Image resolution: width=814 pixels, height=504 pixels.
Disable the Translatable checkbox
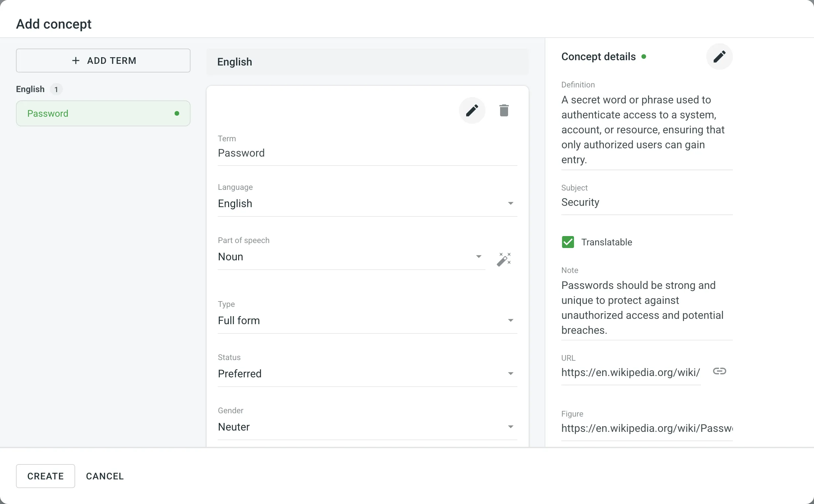[x=568, y=242]
